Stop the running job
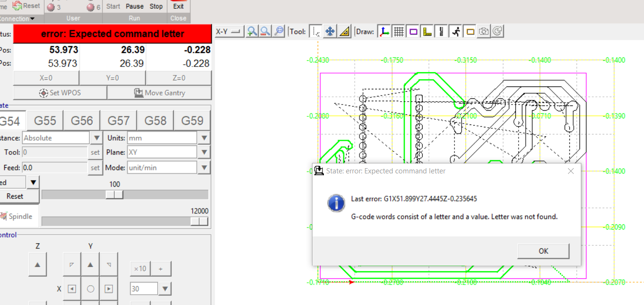The height and width of the screenshot is (305, 644). [x=156, y=6]
